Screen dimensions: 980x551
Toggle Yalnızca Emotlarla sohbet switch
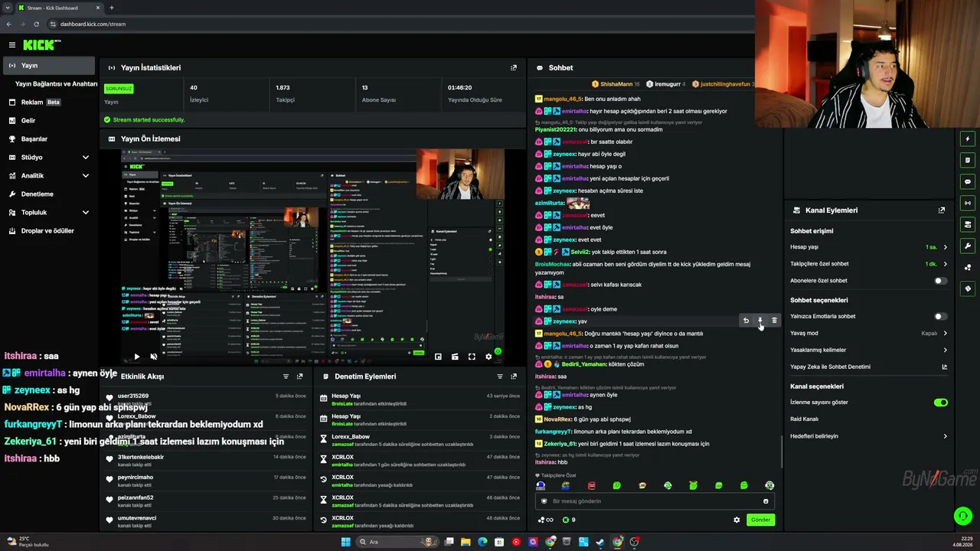click(941, 316)
